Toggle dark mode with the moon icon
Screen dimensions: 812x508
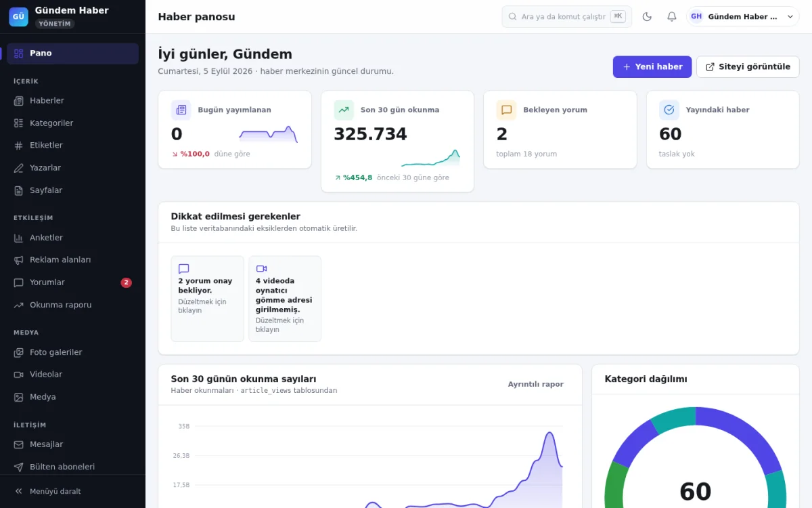tap(647, 17)
